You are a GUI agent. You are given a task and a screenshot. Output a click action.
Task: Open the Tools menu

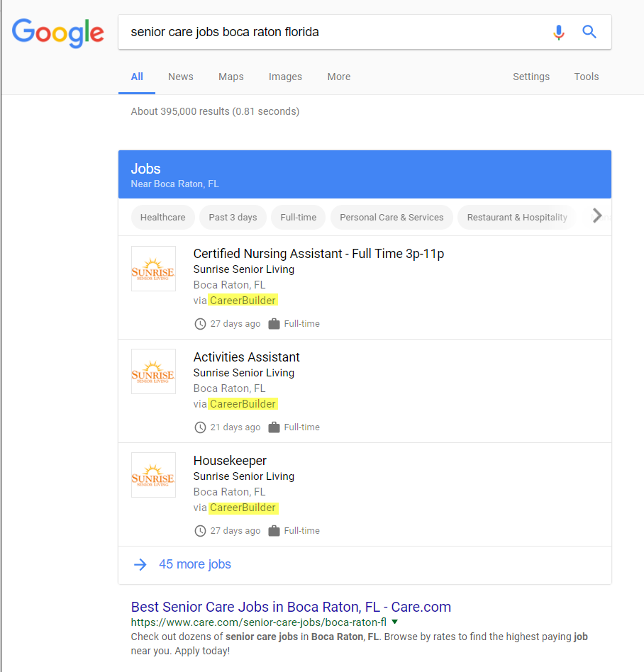pos(586,77)
